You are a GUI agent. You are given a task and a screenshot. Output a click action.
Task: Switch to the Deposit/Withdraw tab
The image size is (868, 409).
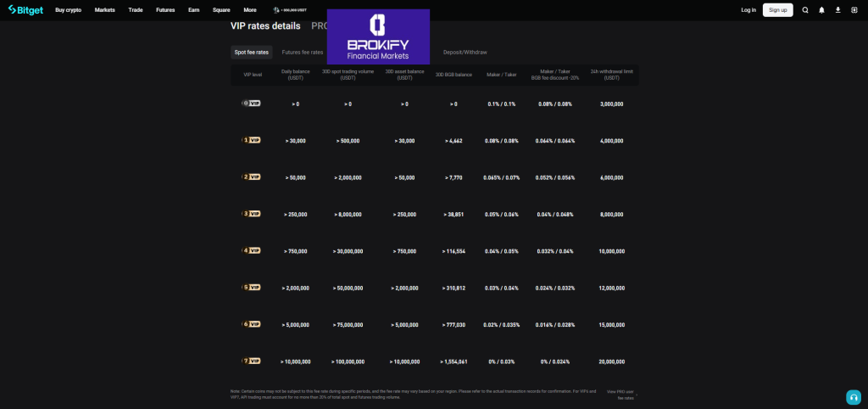[x=470, y=53]
